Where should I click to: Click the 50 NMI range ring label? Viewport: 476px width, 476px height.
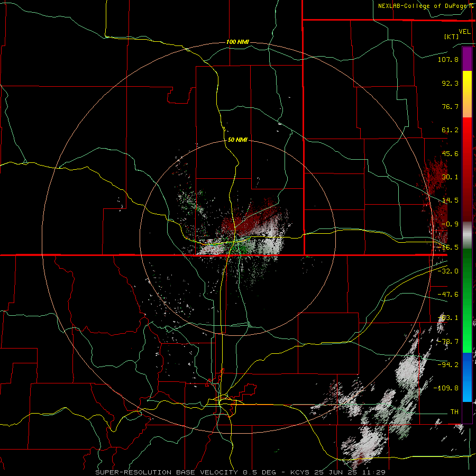[237, 140]
